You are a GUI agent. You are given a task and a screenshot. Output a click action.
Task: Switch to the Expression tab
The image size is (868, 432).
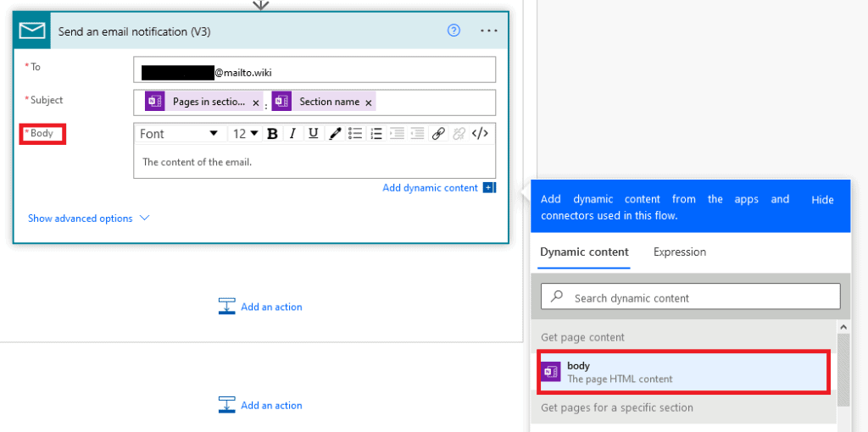tap(680, 252)
